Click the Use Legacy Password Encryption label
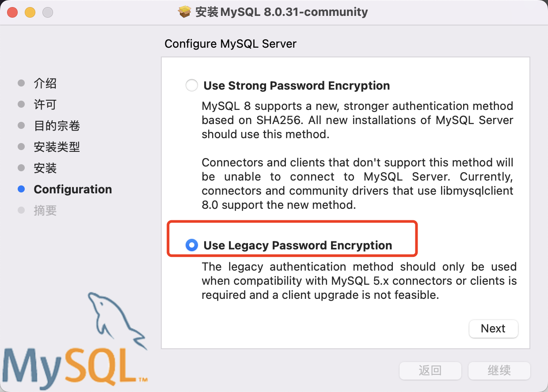This screenshot has height=392, width=548. 297,245
